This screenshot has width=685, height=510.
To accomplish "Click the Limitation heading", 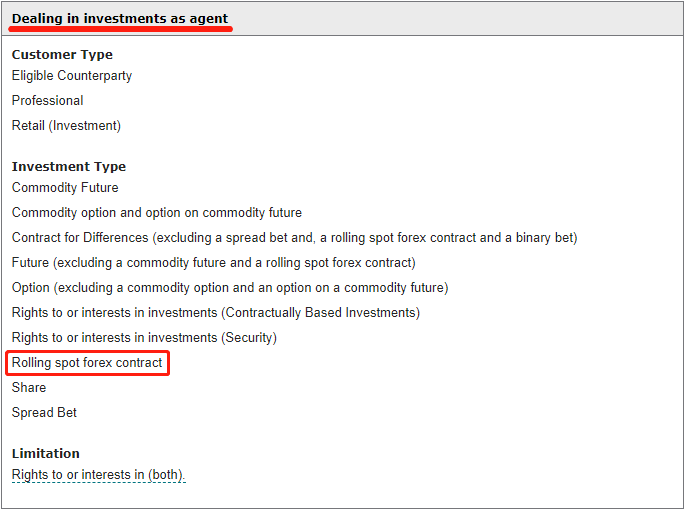I will coord(46,453).
